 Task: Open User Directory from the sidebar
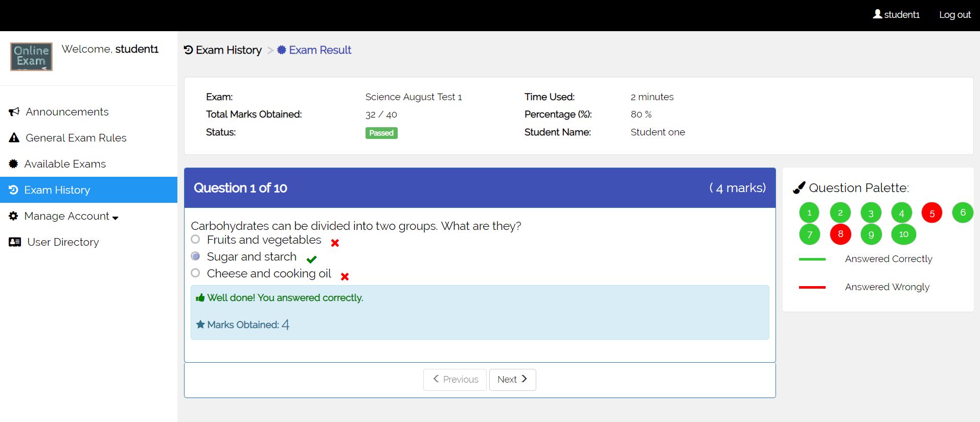[89, 242]
